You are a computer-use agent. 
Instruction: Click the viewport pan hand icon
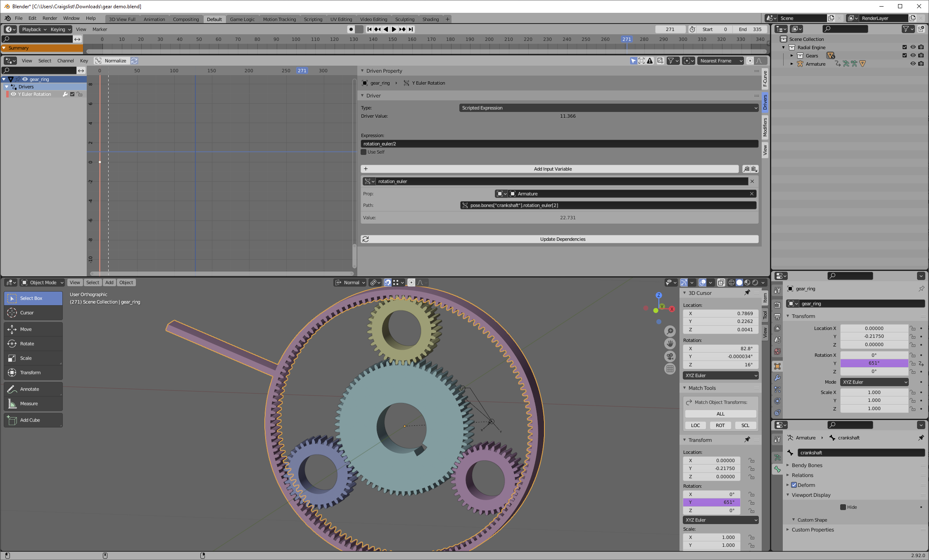click(x=670, y=344)
